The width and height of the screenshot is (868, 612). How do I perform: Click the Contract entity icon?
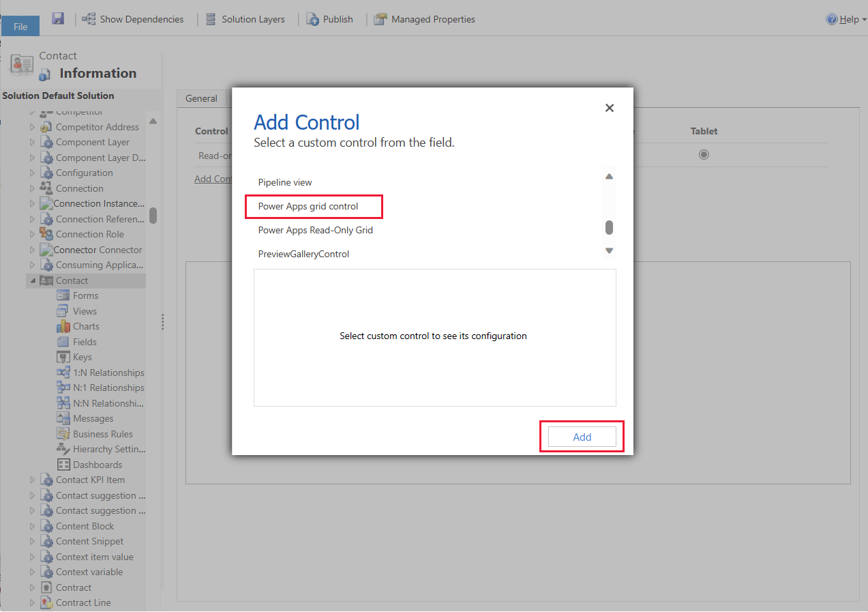[46, 587]
